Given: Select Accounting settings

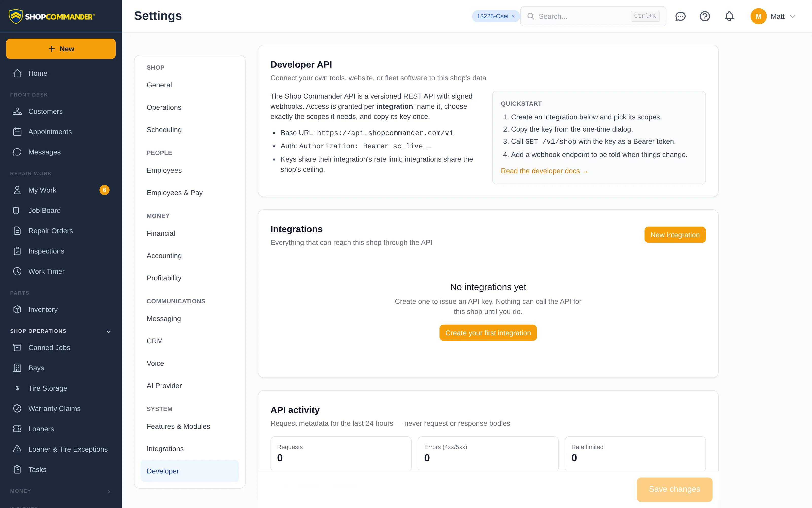Looking at the screenshot, I should pyautogui.click(x=190, y=256).
